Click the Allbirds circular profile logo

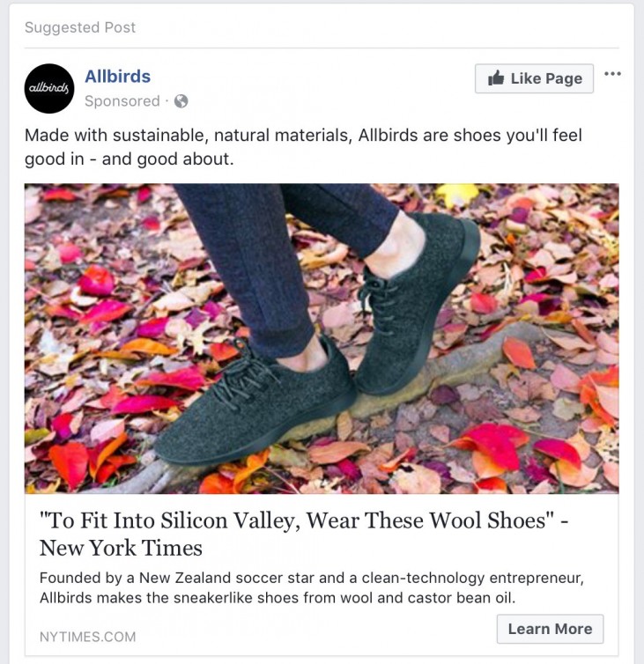(48, 88)
